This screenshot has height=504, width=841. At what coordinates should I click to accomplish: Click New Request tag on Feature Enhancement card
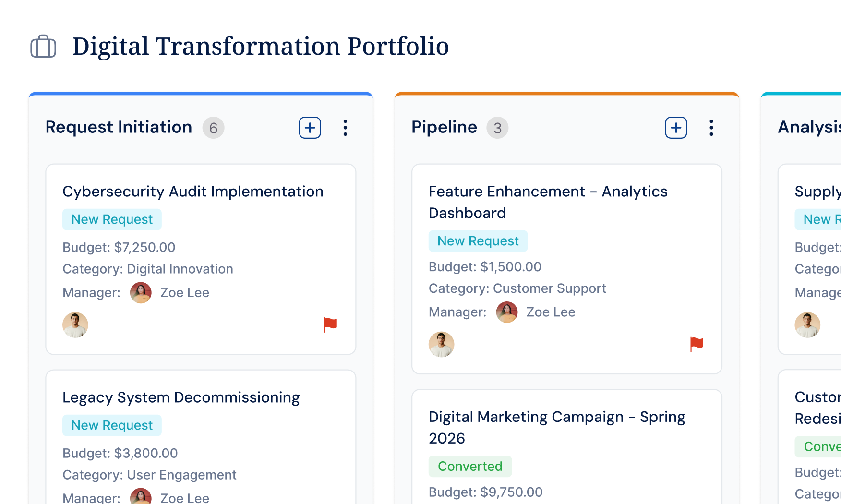tap(478, 241)
